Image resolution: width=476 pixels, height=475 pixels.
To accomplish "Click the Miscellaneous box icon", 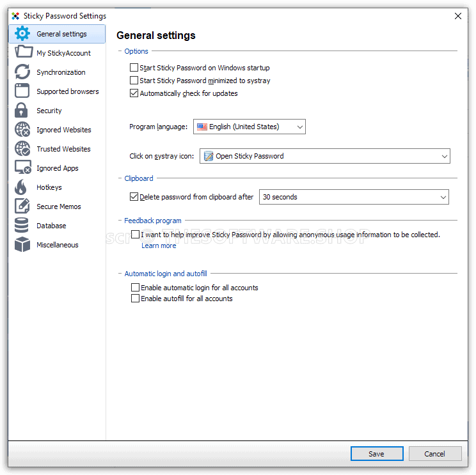I will click(x=22, y=244).
